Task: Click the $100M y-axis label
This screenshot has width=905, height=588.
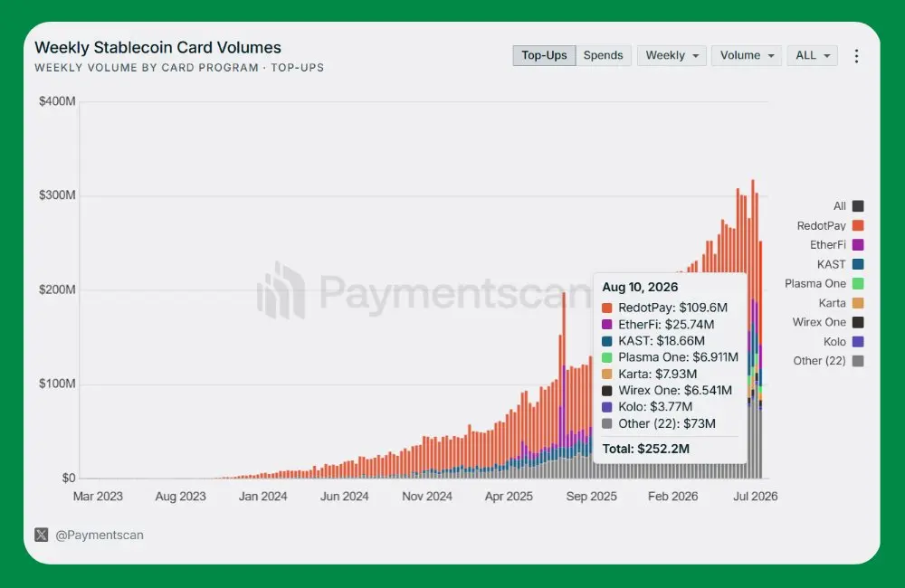Action: pos(57,384)
